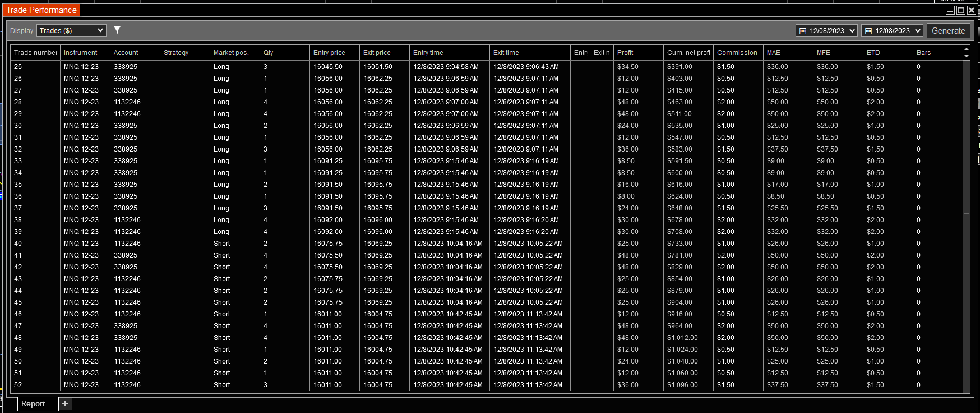Click Bars cell in trade 50 row
Screen dimensions: 980x413
coord(937,361)
